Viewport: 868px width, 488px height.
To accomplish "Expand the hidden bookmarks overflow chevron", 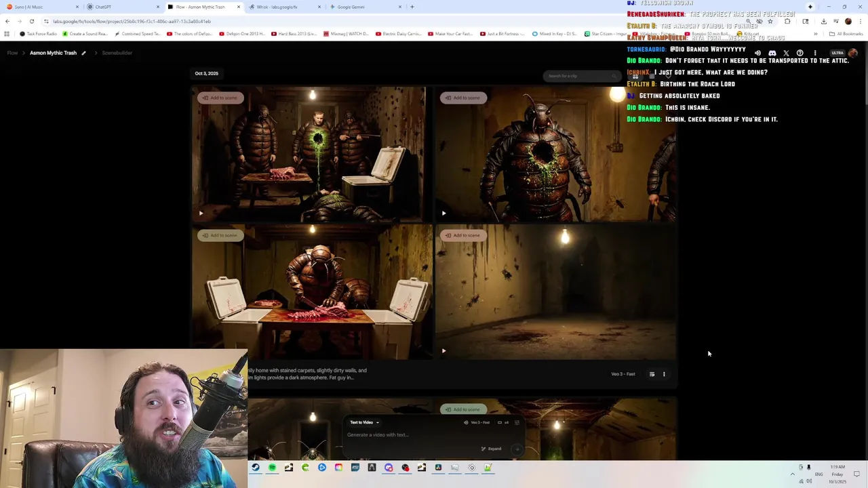I will 816,33.
